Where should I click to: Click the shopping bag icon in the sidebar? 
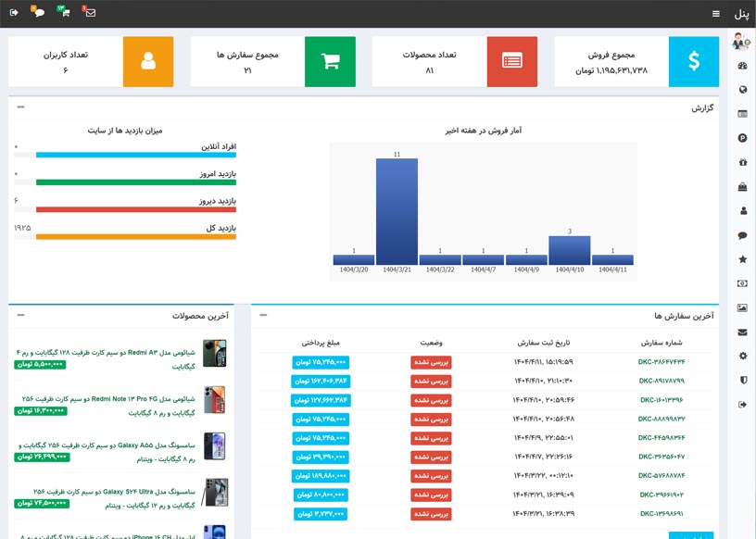[742, 186]
